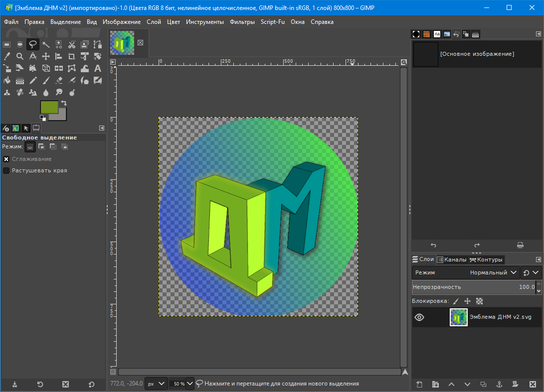
Task: Open the Файл menu
Action: [11, 22]
